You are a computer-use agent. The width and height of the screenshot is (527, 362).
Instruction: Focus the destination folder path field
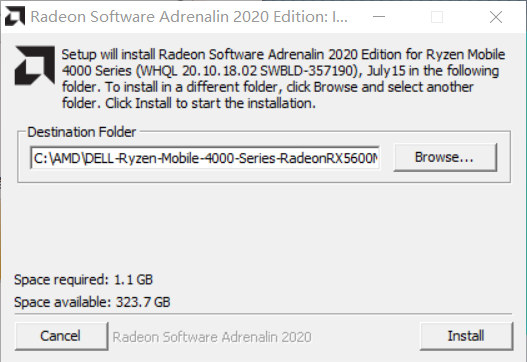click(205, 158)
